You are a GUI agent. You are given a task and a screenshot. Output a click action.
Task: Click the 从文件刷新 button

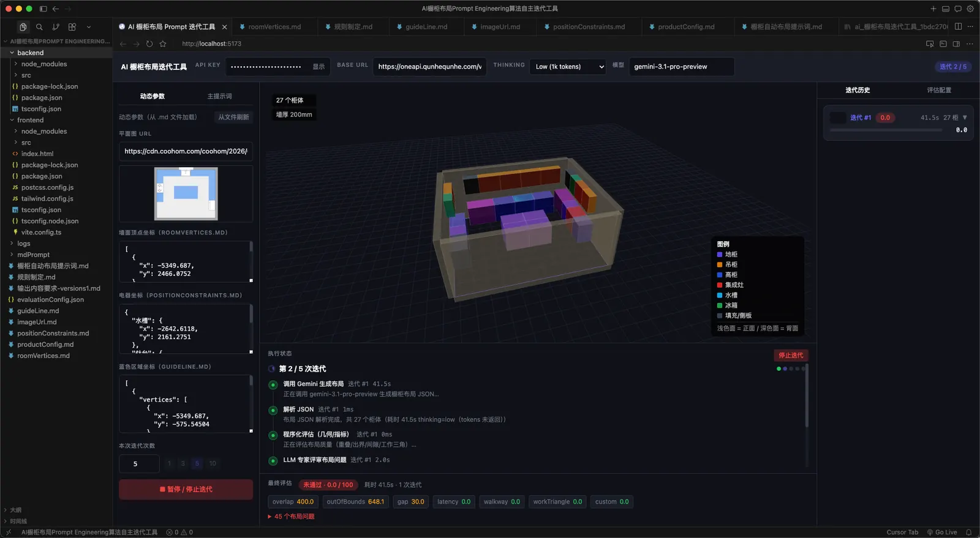pos(233,117)
